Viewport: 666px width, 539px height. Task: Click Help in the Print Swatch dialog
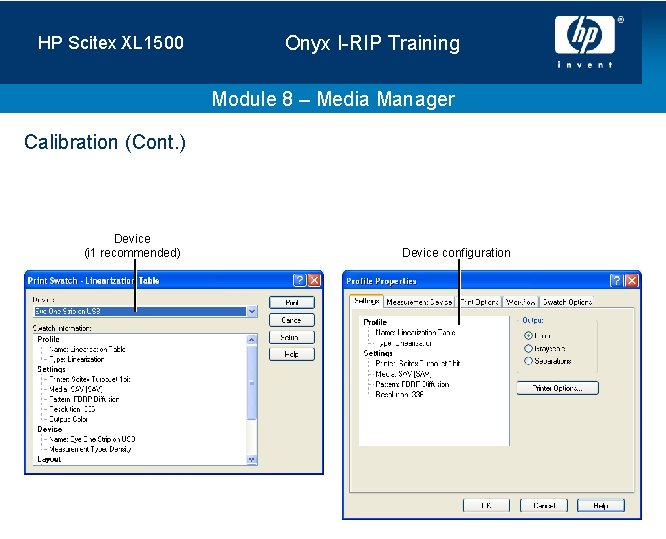tap(292, 354)
